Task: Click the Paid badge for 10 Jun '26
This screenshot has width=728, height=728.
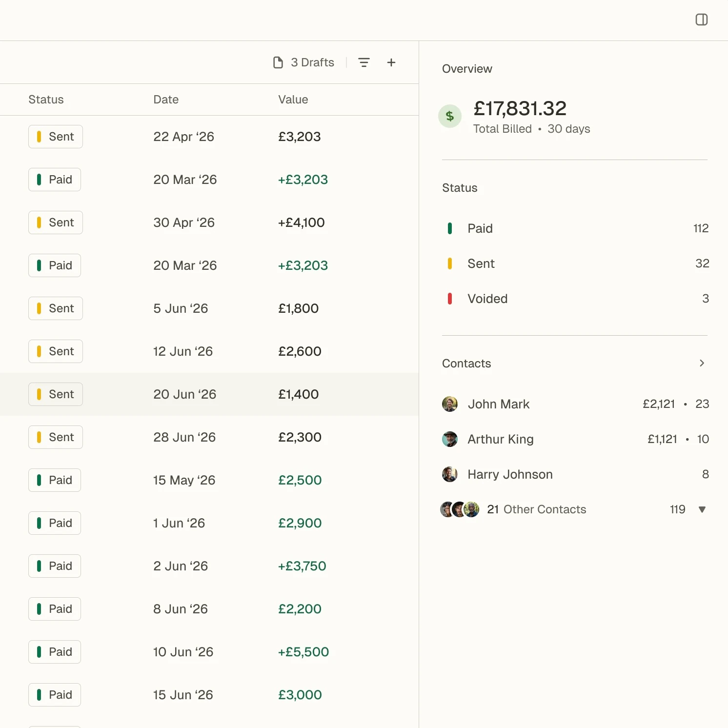Action: pos(55,652)
